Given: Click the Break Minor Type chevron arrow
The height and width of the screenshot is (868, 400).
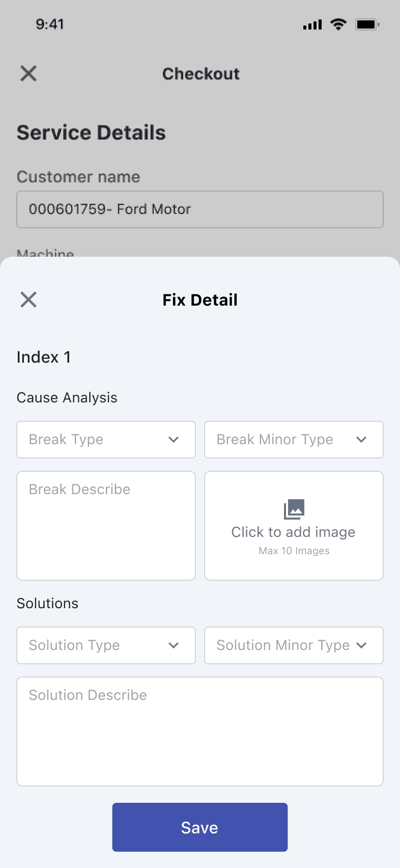Looking at the screenshot, I should (x=361, y=440).
